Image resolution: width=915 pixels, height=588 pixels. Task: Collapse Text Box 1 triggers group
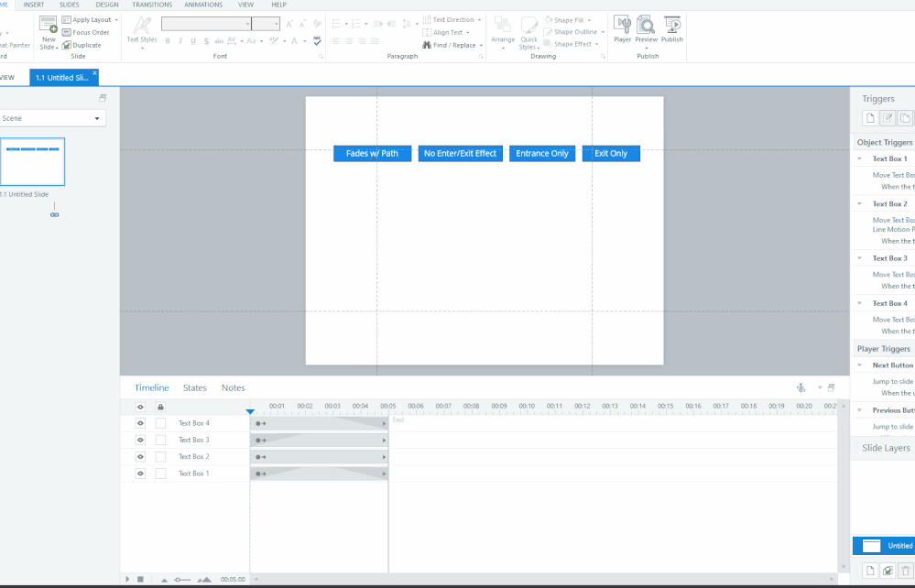pyautogui.click(x=860, y=159)
